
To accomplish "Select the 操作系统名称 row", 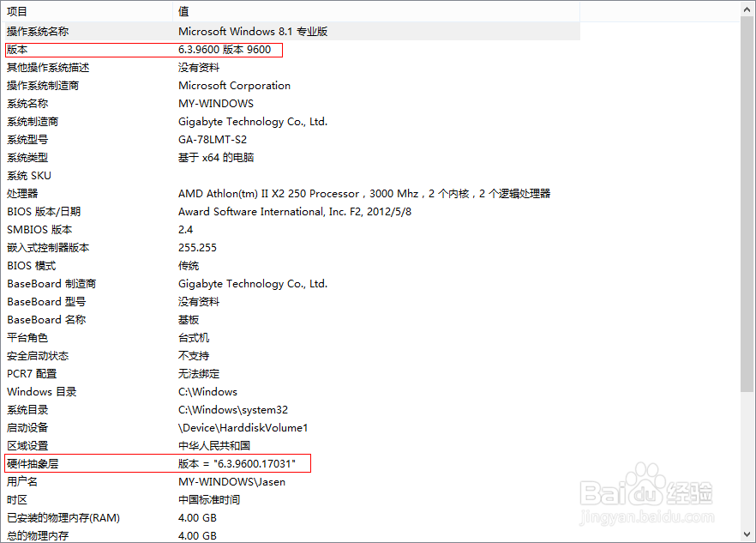I will 291,32.
